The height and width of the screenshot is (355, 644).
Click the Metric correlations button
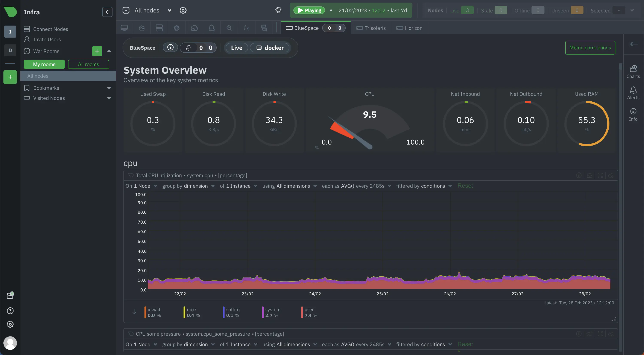click(x=590, y=47)
